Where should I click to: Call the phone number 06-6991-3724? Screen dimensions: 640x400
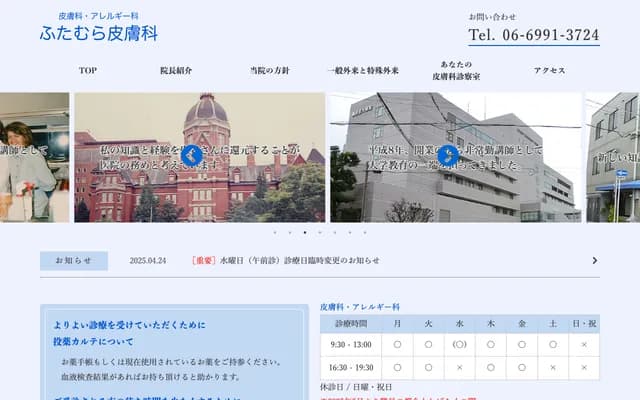click(534, 35)
